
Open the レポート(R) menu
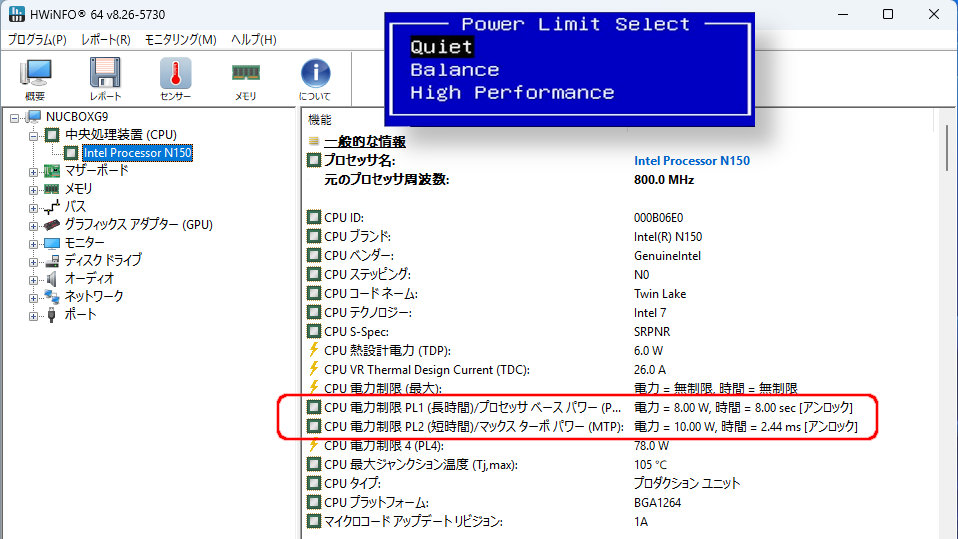(x=106, y=40)
